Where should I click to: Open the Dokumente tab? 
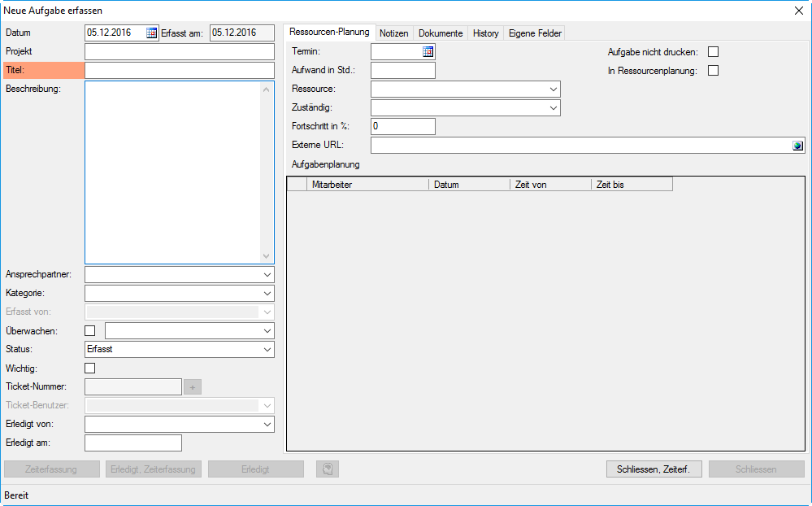click(x=441, y=33)
